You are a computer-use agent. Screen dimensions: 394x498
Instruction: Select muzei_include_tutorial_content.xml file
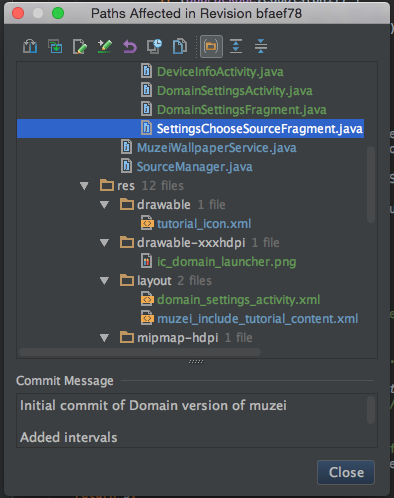click(x=258, y=319)
